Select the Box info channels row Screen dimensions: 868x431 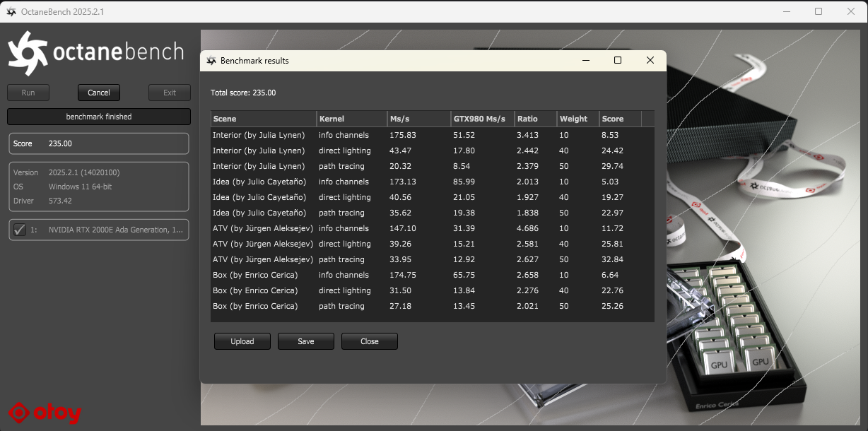[x=433, y=275]
